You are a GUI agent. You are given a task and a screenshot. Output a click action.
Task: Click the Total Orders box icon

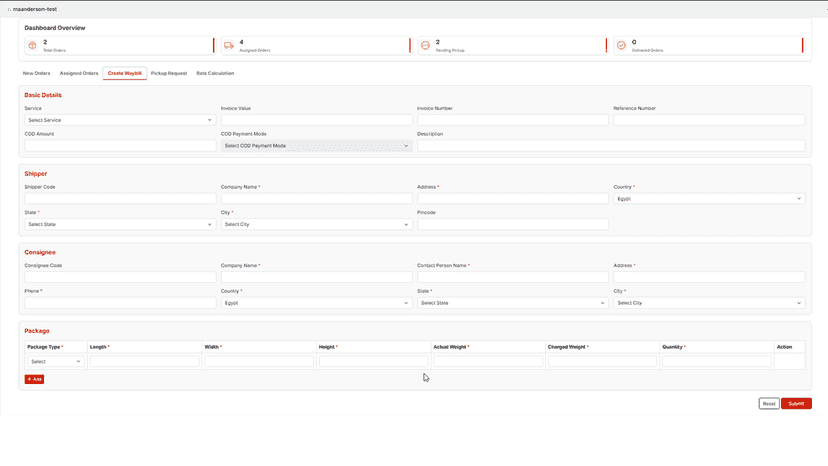(x=33, y=45)
